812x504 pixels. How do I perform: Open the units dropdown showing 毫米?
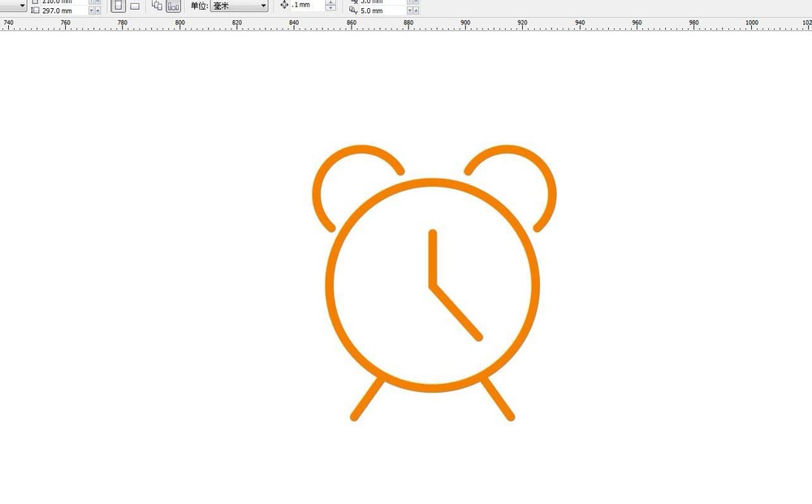pyautogui.click(x=240, y=6)
